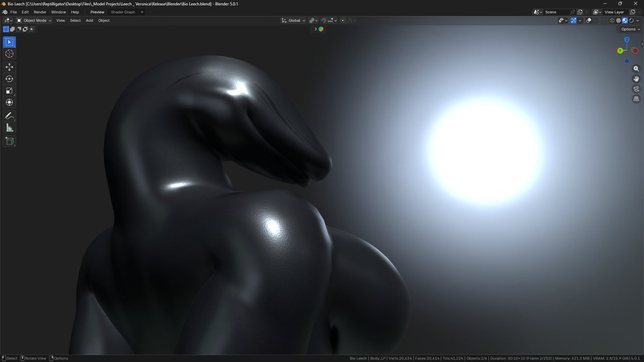The width and height of the screenshot is (644, 362).
Task: Click the Blender version 5.0.1 status text
Action: click(x=635, y=358)
